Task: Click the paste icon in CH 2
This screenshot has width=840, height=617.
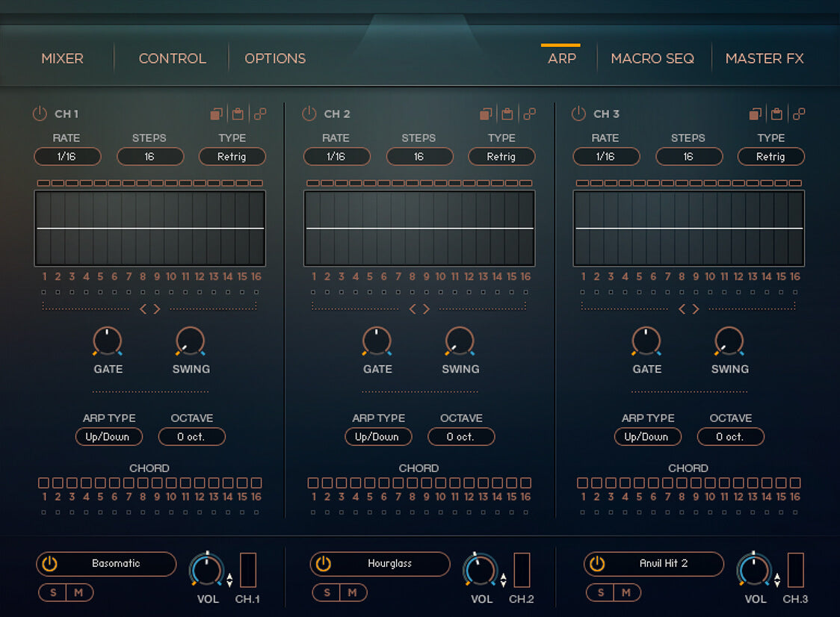Action: click(507, 114)
